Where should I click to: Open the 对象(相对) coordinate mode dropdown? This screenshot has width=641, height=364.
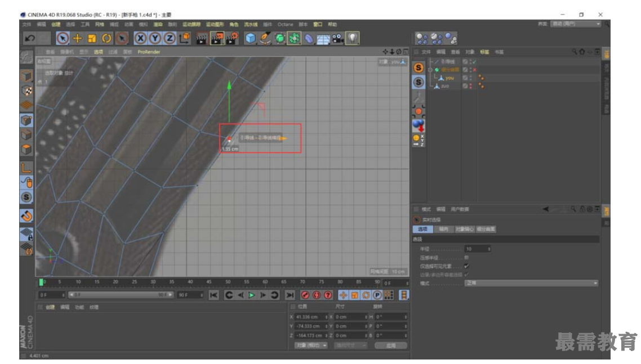click(311, 345)
